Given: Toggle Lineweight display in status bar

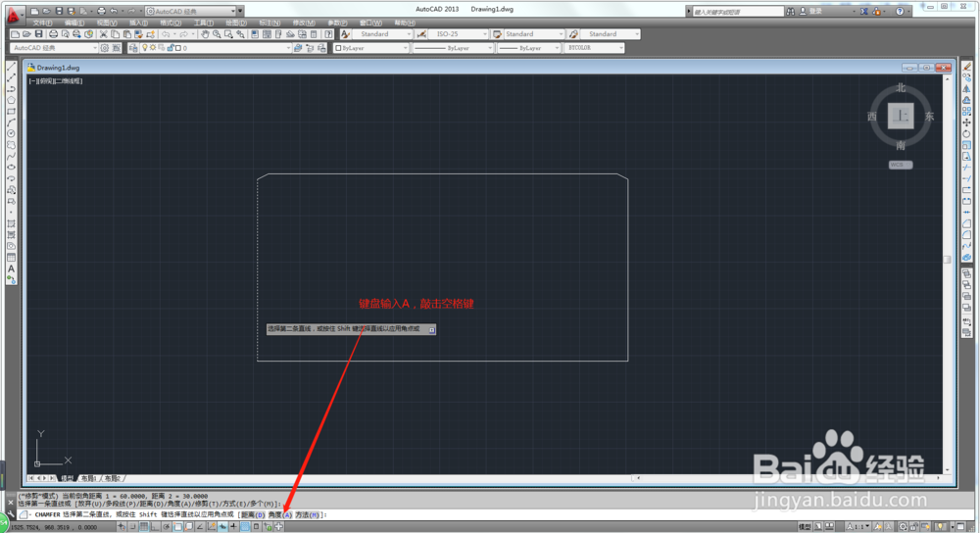Looking at the screenshot, I should [x=234, y=527].
